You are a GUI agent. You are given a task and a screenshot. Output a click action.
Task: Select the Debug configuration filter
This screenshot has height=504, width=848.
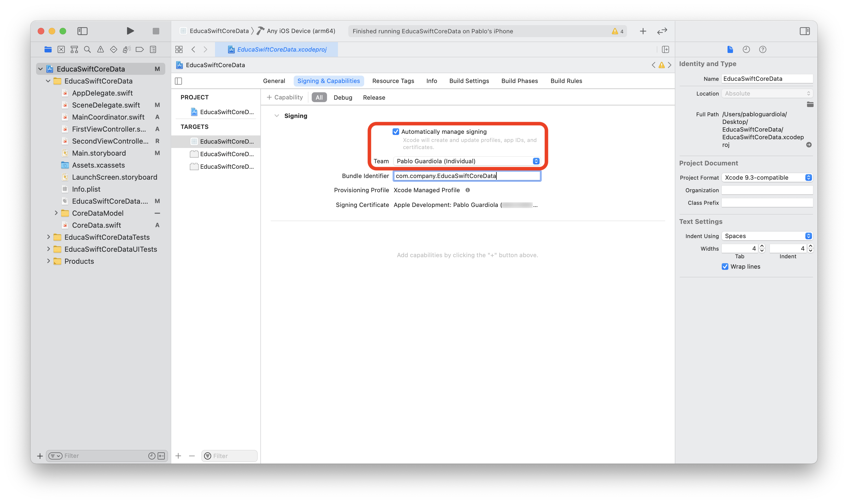343,97
